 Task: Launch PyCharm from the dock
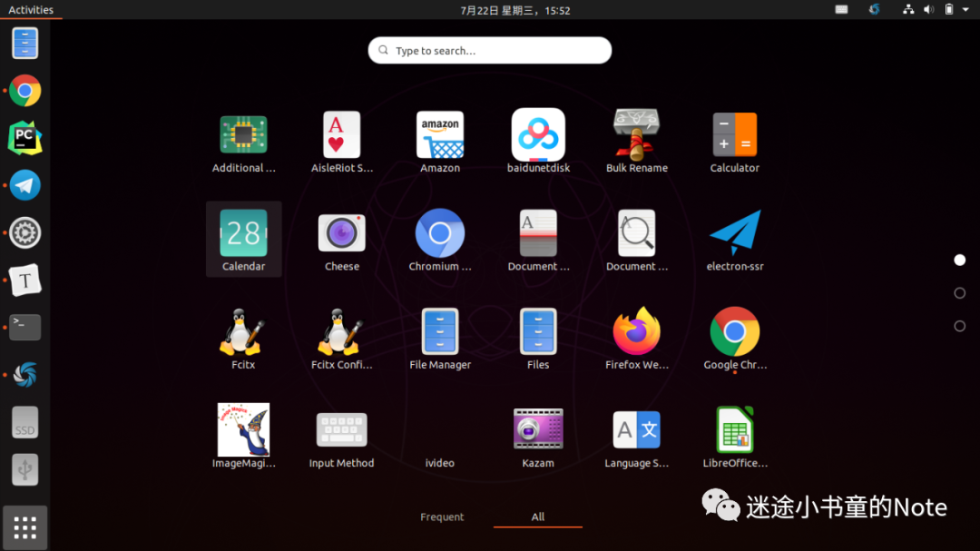click(x=25, y=138)
